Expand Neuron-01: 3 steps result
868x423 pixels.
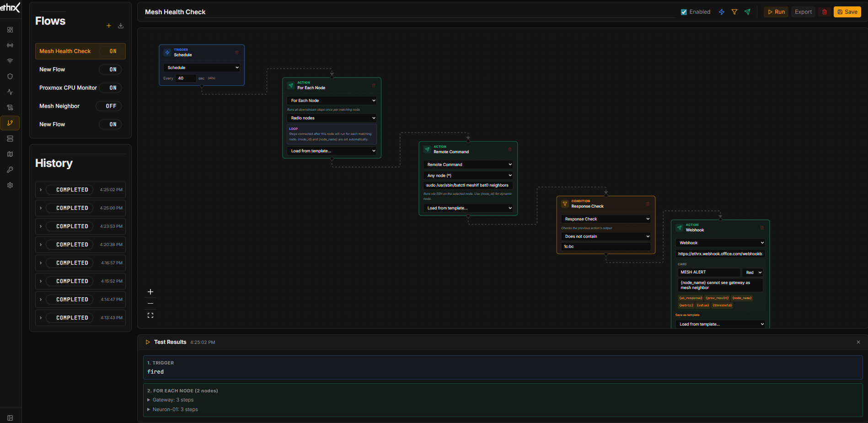[x=173, y=409]
